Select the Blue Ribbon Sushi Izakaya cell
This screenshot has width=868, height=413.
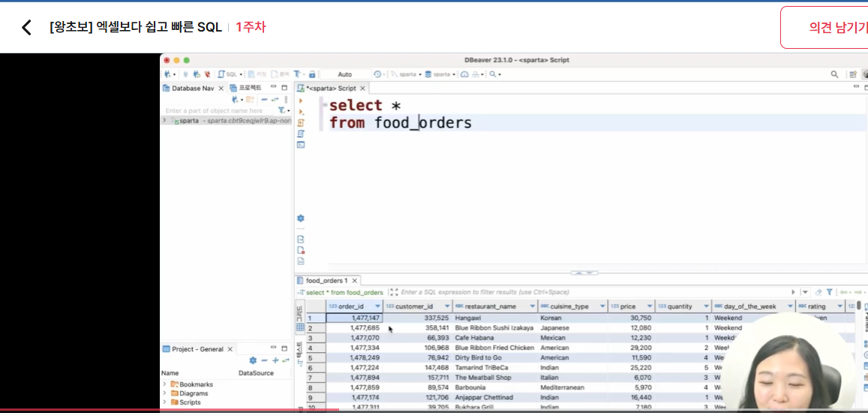tap(494, 328)
